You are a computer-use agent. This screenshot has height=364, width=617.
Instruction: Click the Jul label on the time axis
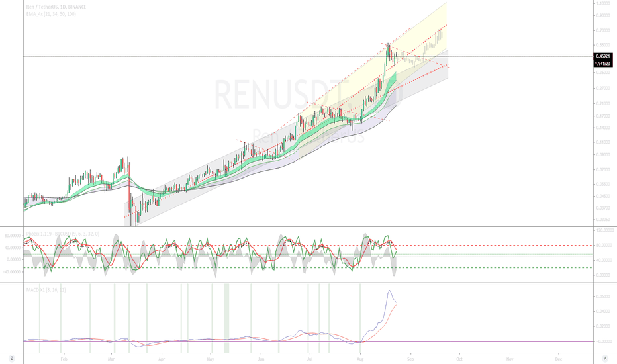pyautogui.click(x=310, y=359)
